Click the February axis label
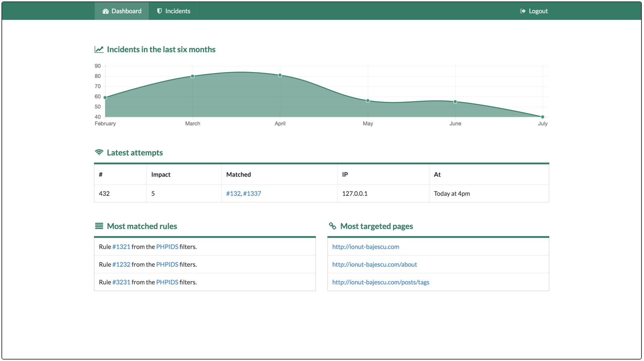 tap(105, 123)
